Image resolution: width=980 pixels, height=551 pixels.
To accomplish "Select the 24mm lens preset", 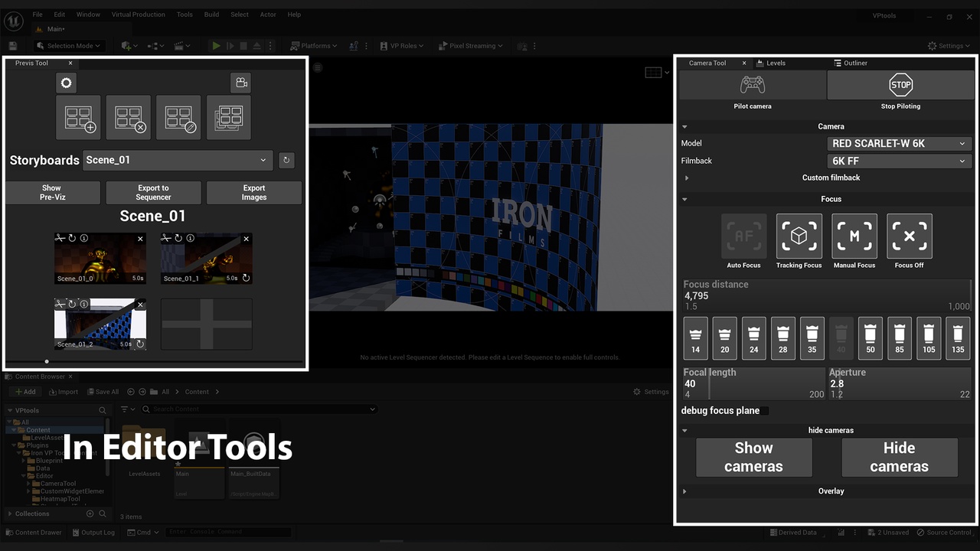I will 753,338.
